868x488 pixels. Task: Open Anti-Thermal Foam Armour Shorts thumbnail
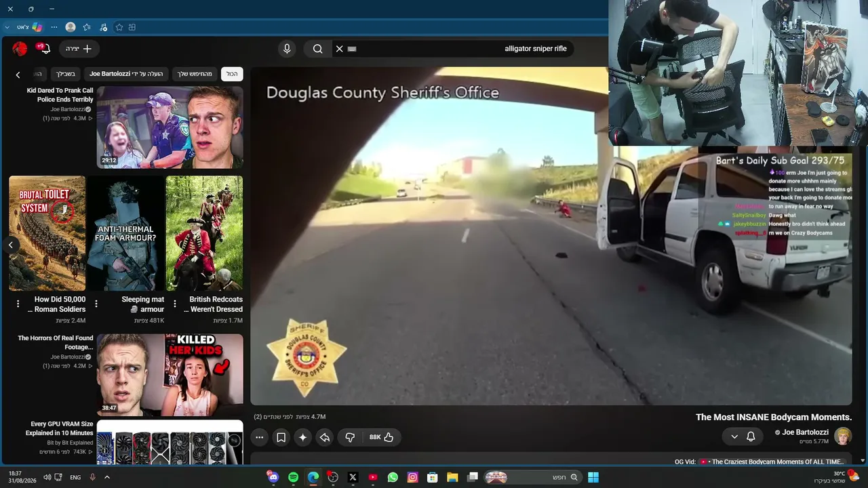click(x=126, y=233)
